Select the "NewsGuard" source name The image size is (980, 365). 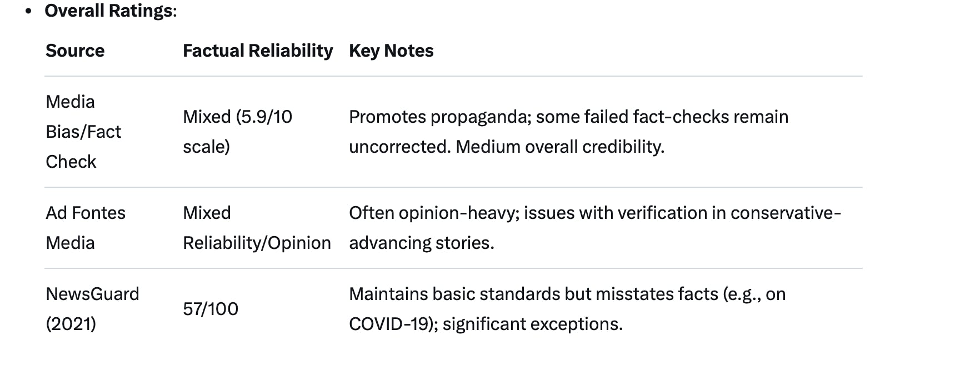(x=92, y=294)
